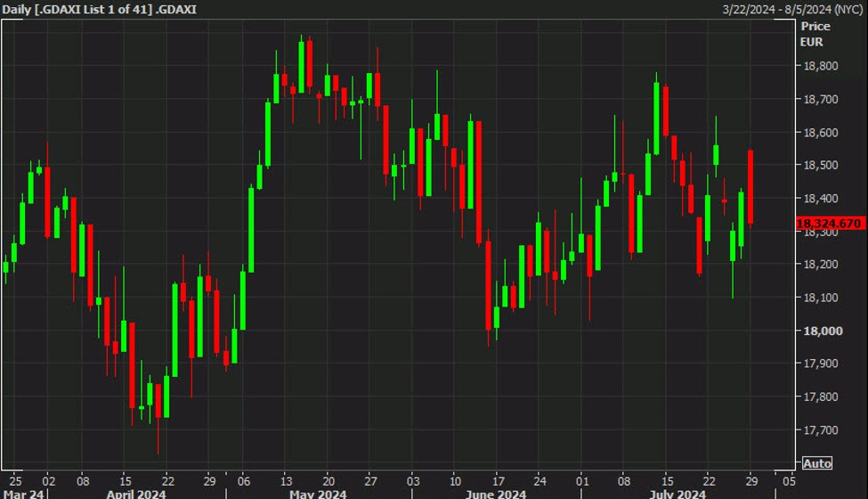Click the 03 date tick in June
Screen dimensions: 868x499
pyautogui.click(x=413, y=480)
